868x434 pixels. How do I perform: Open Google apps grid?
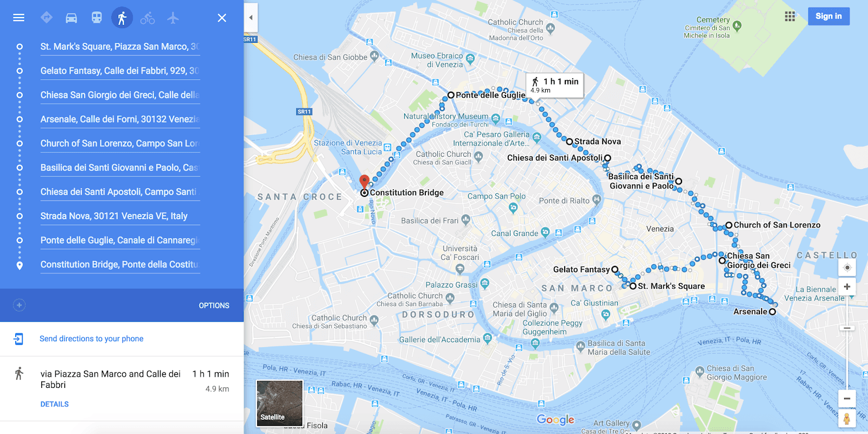point(790,16)
